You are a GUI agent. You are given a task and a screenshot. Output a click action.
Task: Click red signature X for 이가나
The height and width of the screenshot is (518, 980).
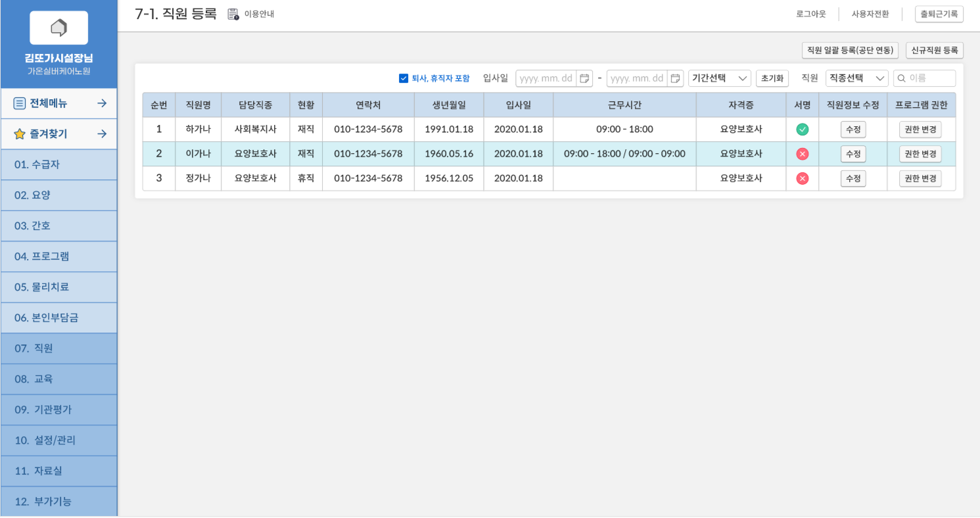[802, 154]
